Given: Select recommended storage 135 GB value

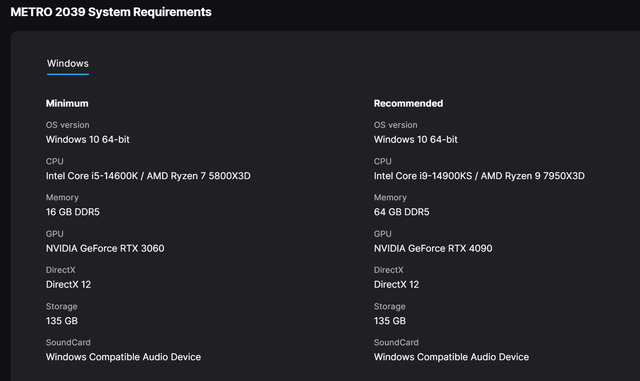Looking at the screenshot, I should point(390,321).
